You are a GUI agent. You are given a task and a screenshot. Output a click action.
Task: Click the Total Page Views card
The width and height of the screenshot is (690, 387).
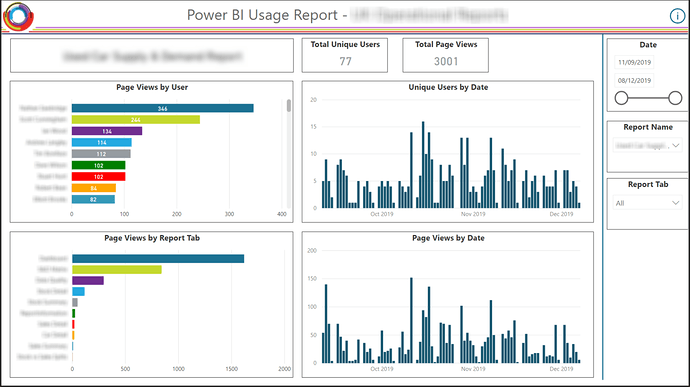pyautogui.click(x=445, y=55)
